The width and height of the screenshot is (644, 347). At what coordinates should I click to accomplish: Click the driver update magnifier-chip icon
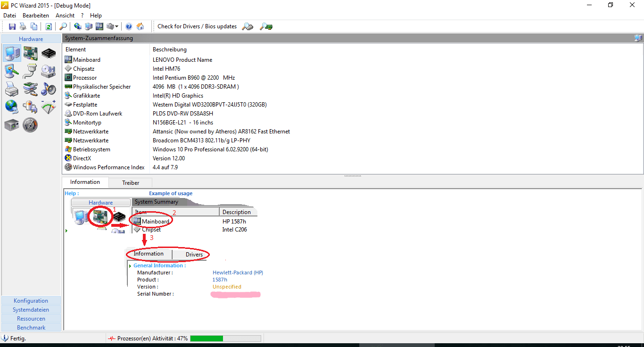pos(248,26)
